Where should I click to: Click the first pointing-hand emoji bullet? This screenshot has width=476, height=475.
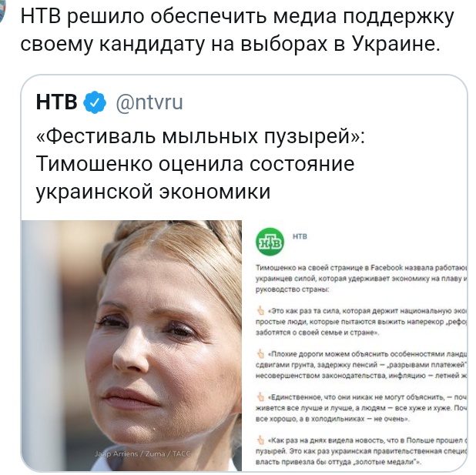(261, 311)
